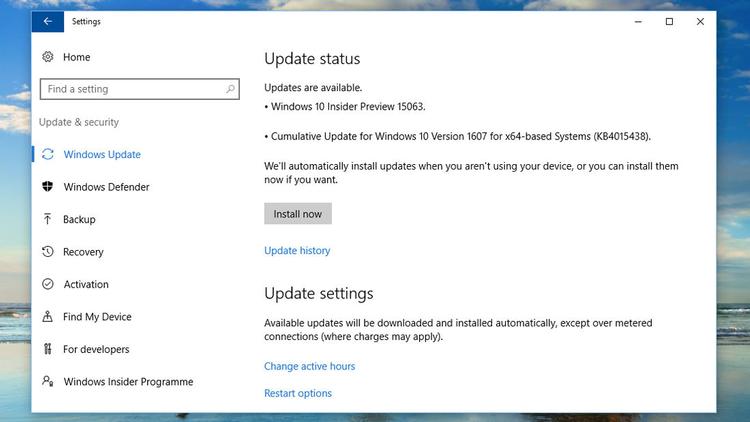Click the Recovery clock icon

click(x=47, y=252)
